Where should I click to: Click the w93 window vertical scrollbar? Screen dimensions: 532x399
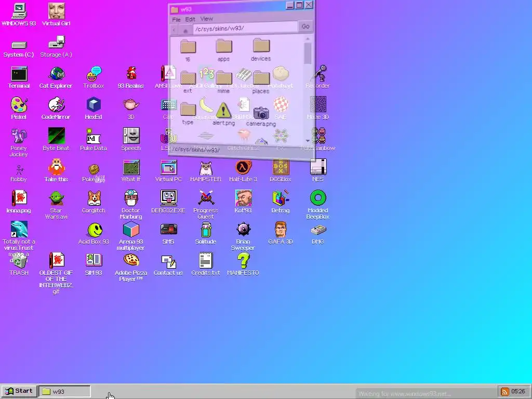coord(308,89)
